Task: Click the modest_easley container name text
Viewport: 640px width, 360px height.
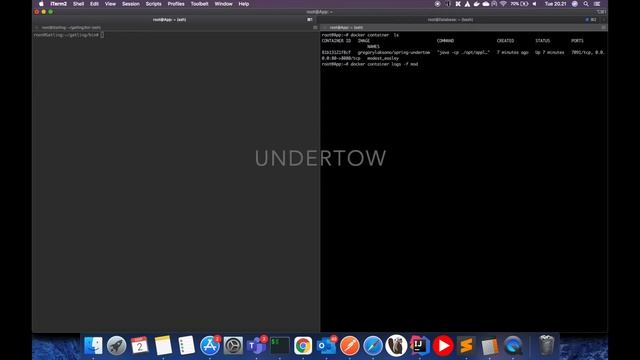Action: [383, 58]
